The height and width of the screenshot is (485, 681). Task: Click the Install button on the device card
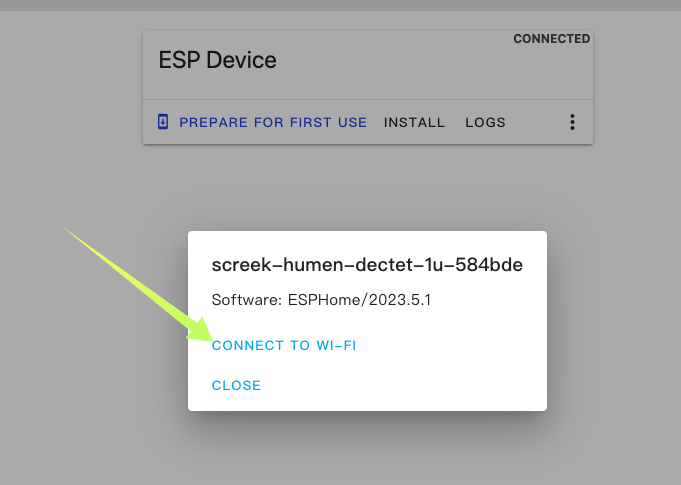pos(414,122)
